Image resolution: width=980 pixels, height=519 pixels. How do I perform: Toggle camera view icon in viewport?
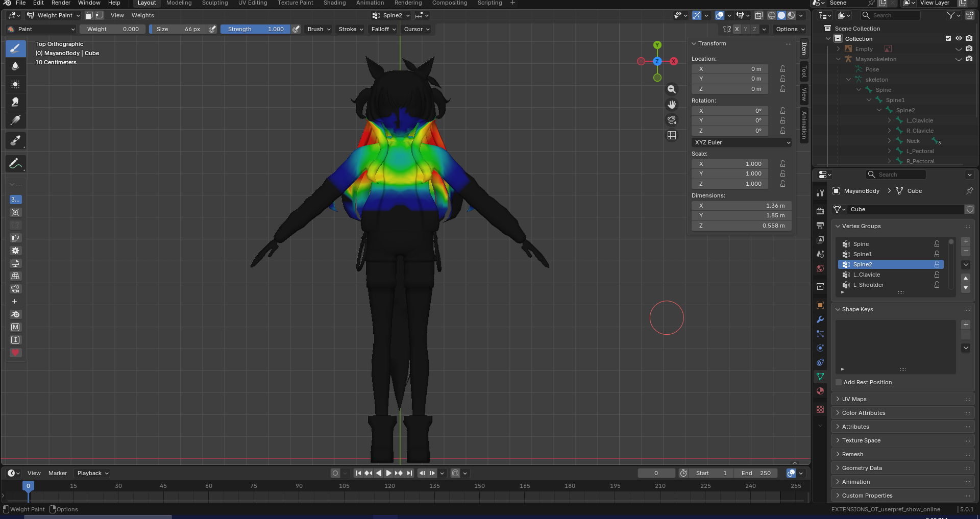tap(672, 120)
